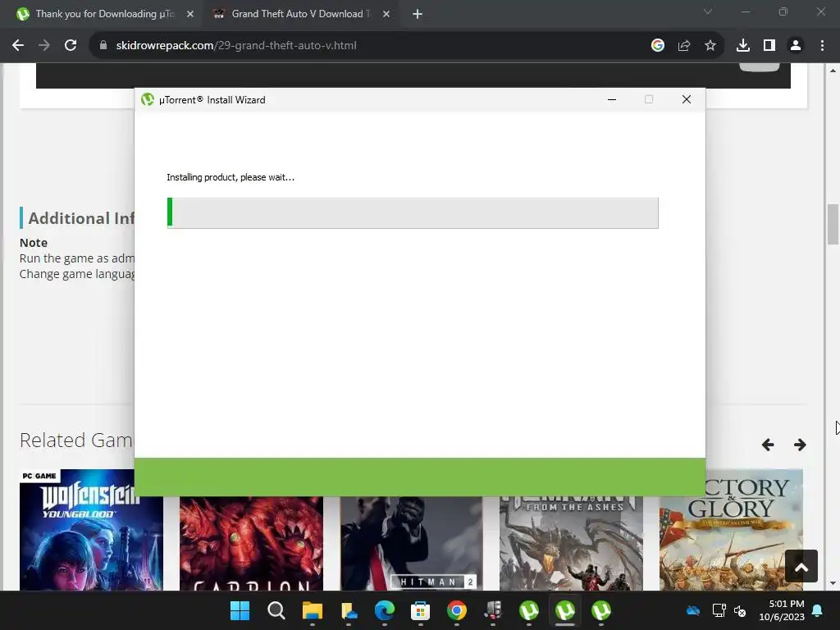Click the 'Additional Inf' section heading
The width and height of the screenshot is (840, 630).
[x=81, y=218]
